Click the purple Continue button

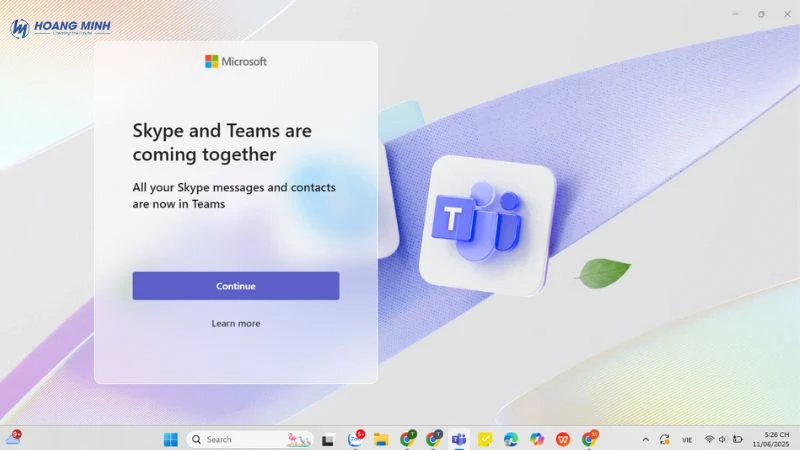236,286
